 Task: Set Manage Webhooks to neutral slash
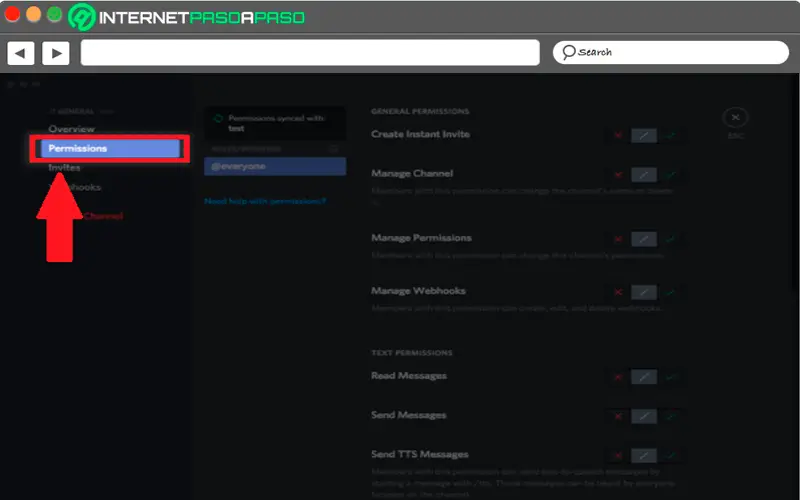tap(644, 292)
